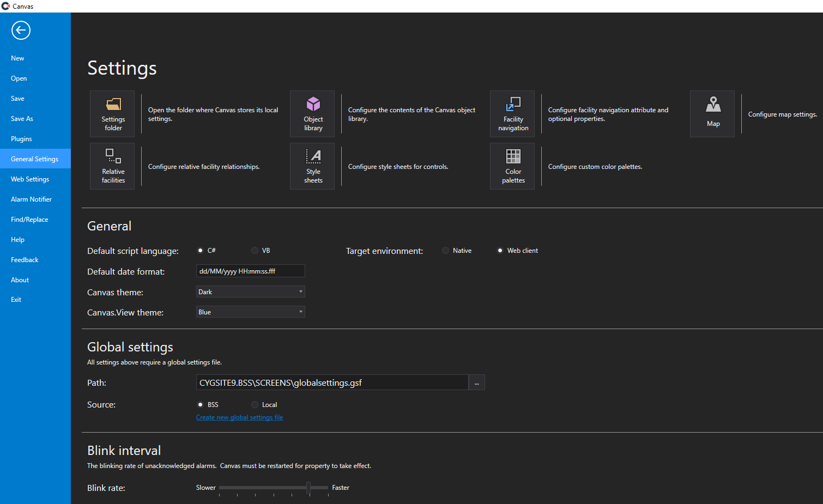Open the Style sheets tile

tap(312, 166)
